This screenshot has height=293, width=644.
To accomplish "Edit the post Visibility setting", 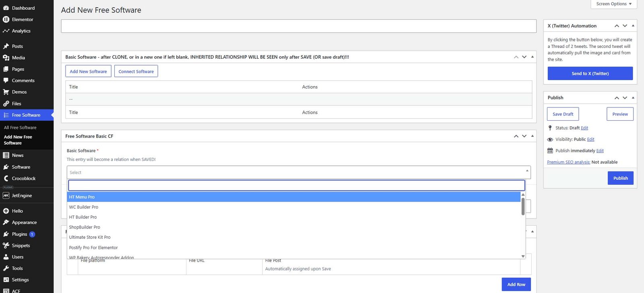I will [x=590, y=139].
